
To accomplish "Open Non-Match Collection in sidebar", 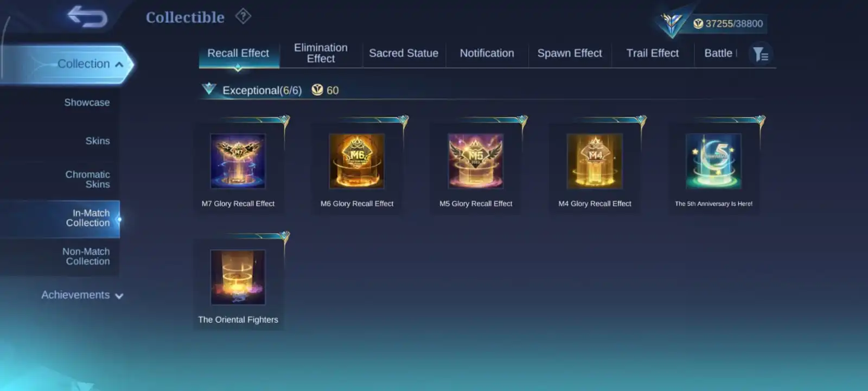I will 86,256.
